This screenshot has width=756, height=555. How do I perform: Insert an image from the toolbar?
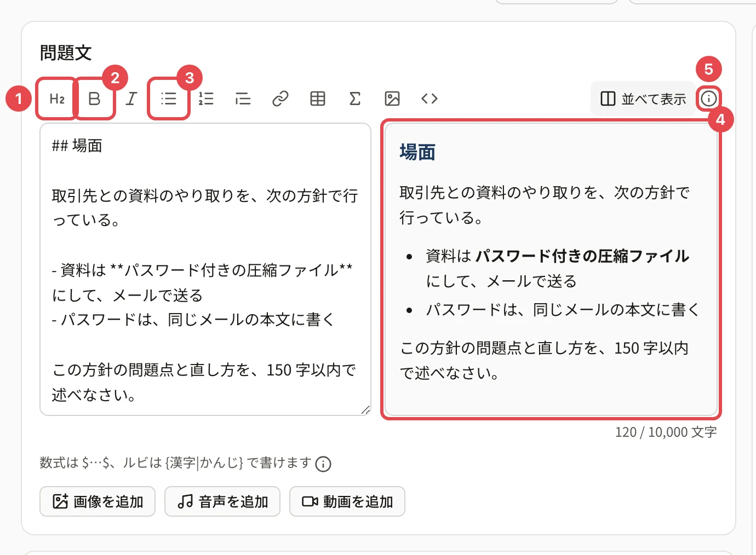tap(392, 99)
